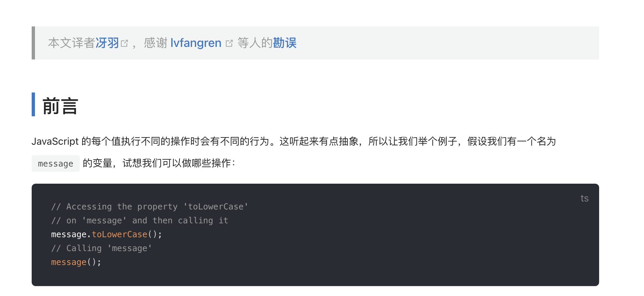Click the ts language label on code block

click(585, 198)
